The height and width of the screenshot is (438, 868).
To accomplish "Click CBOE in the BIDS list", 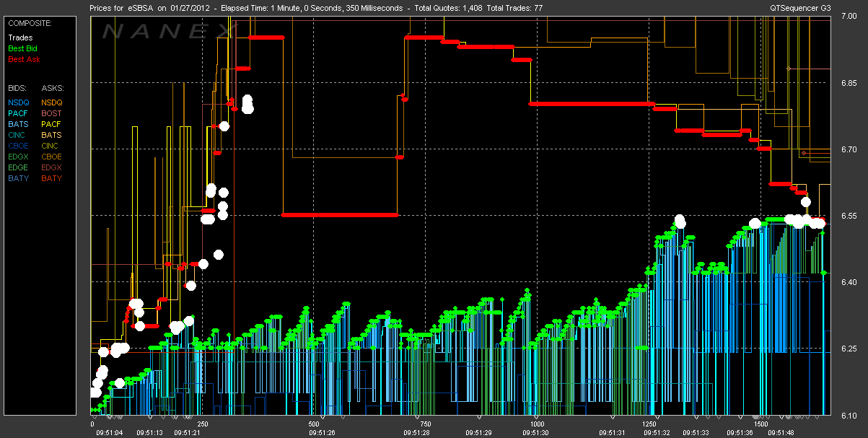I will click(19, 145).
